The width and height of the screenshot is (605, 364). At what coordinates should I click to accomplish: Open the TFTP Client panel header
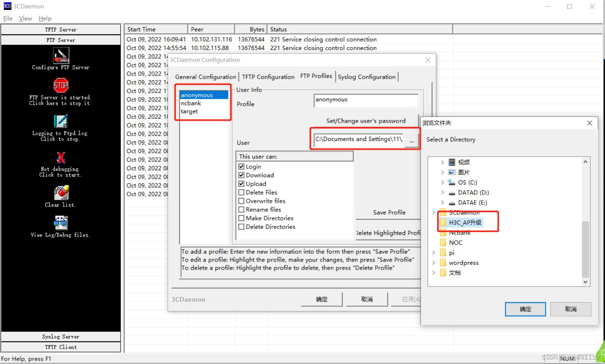click(x=61, y=347)
